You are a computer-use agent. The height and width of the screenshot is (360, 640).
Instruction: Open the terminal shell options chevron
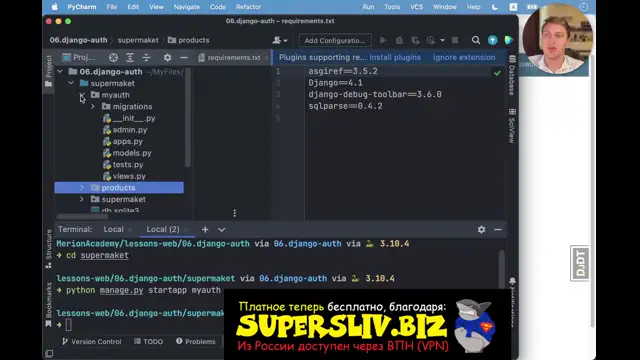(221, 230)
